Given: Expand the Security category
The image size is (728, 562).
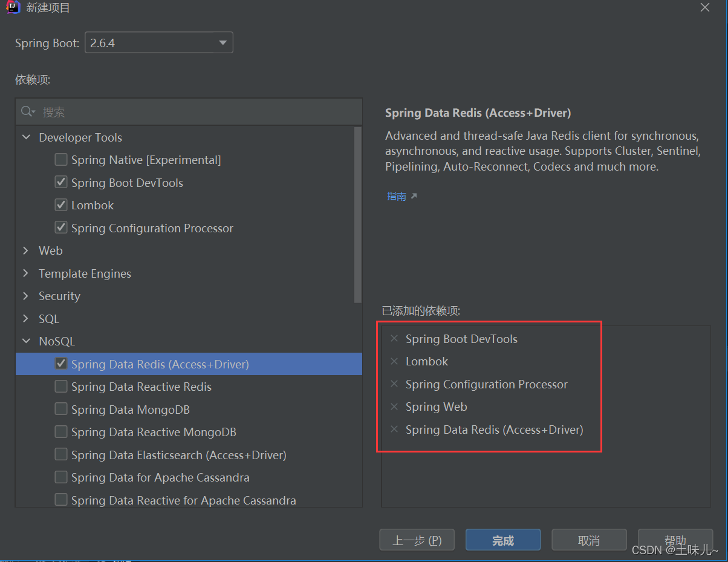Looking at the screenshot, I should [x=26, y=296].
